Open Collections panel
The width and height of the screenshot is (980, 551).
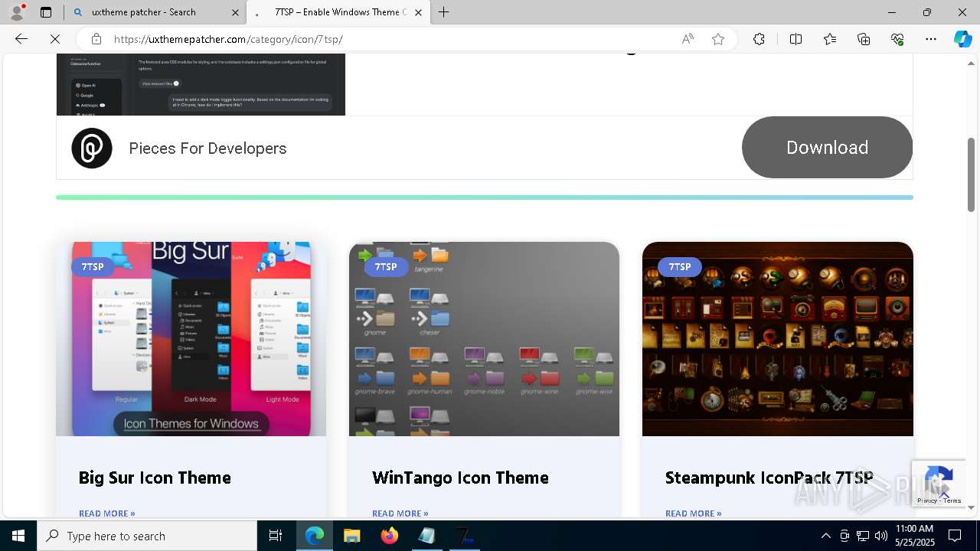pos(864,39)
